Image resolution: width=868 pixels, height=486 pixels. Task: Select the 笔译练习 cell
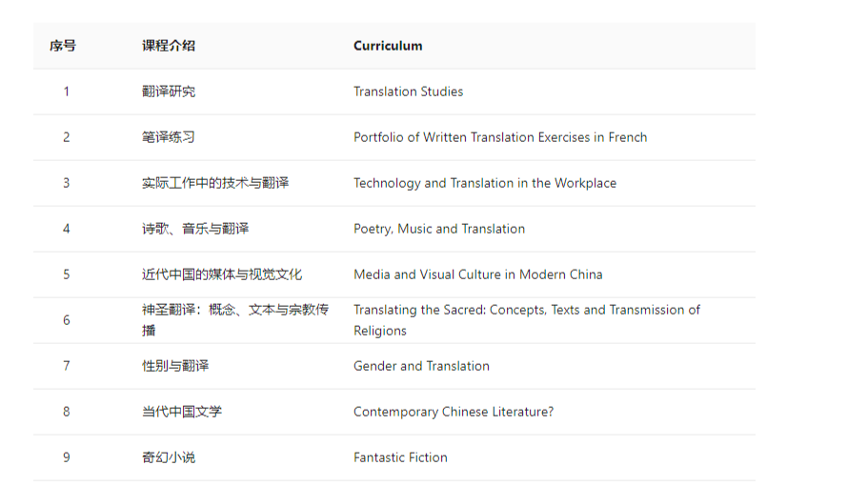click(x=169, y=137)
